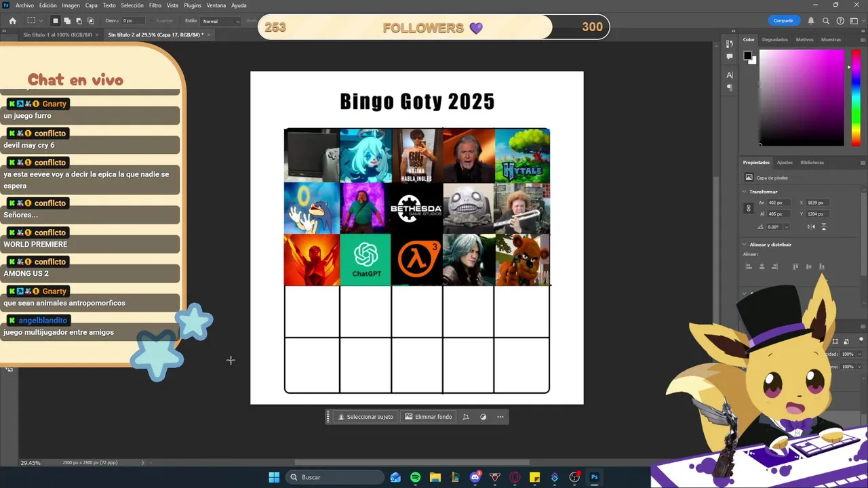This screenshot has height=488, width=868.
Task: Open the Color panel options menu
Action: (862, 39)
